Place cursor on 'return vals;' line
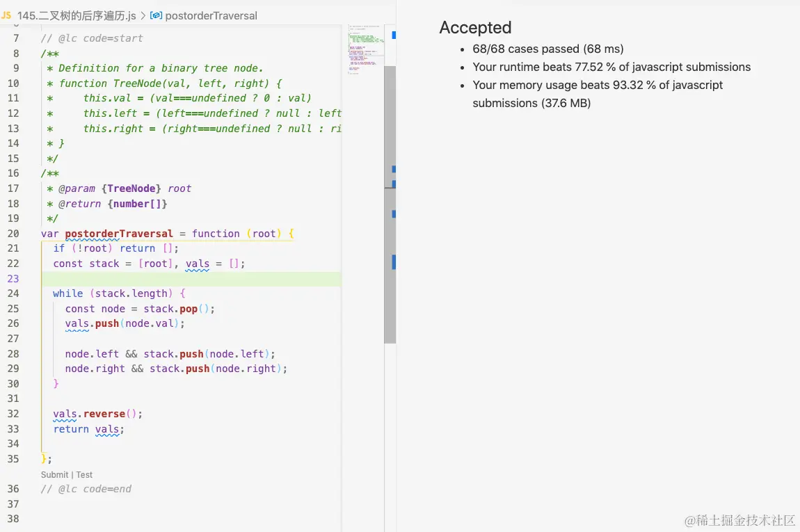Screen dimensions: 800x532 88,429
